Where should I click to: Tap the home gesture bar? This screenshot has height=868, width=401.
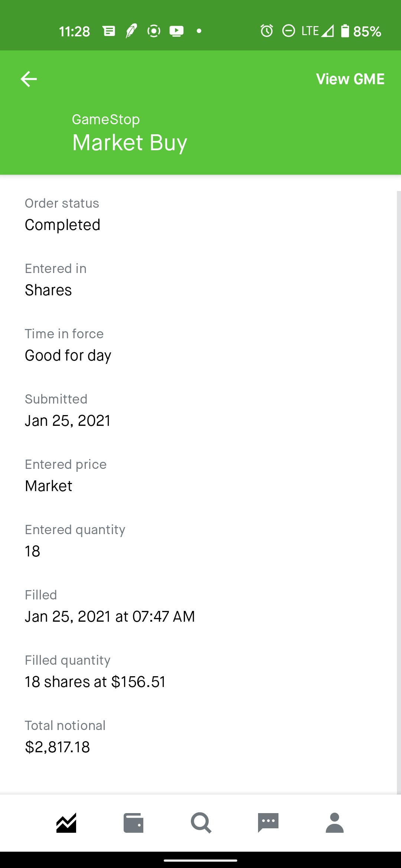(200, 860)
